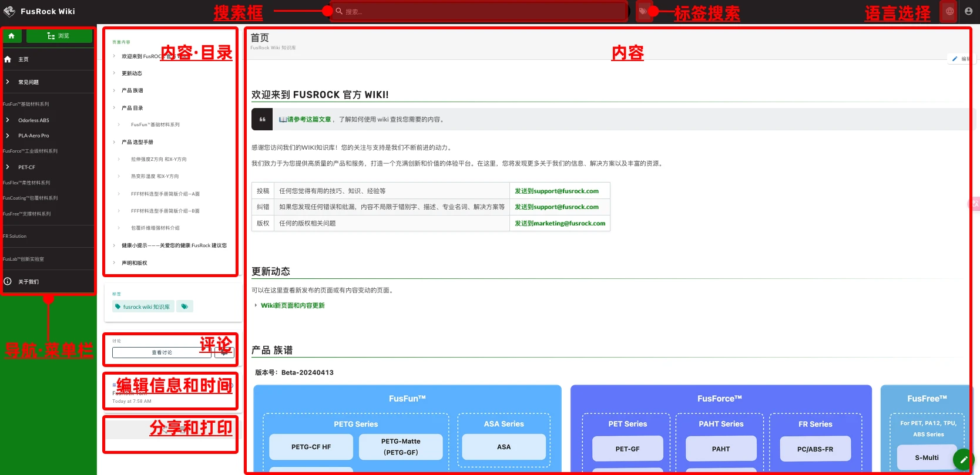Viewport: 980px width, 475px height.
Task: Click the PET-GF product card
Action: point(627,449)
